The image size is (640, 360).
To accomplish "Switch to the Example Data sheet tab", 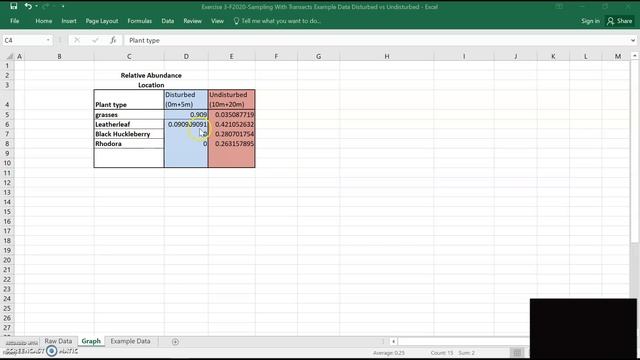I will pyautogui.click(x=130, y=341).
